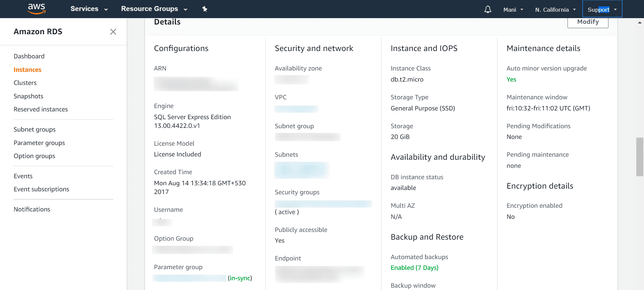Click the blurred security group link
Image resolution: width=644 pixels, height=290 pixels.
(x=323, y=204)
